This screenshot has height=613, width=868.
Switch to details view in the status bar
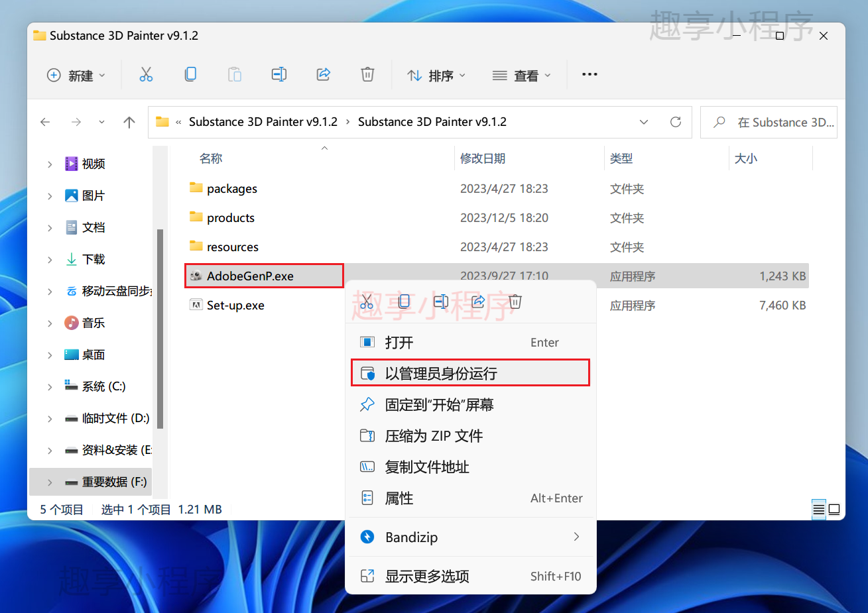click(819, 510)
